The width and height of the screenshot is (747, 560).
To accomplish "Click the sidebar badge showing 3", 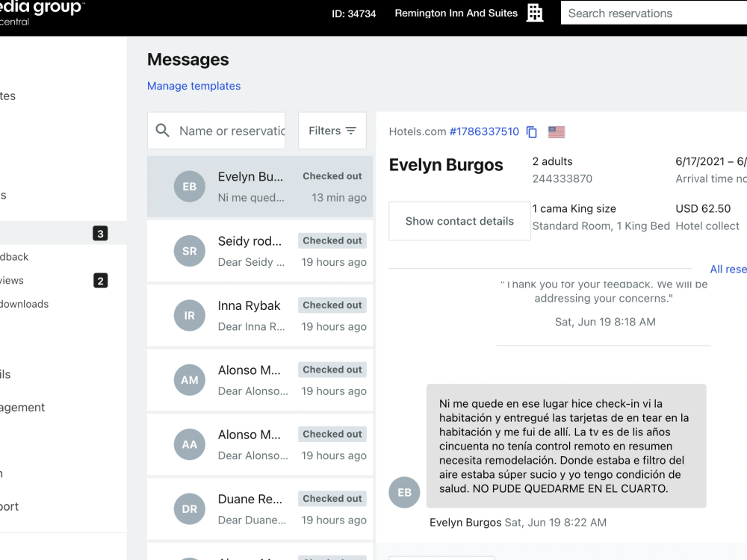I will 100,233.
